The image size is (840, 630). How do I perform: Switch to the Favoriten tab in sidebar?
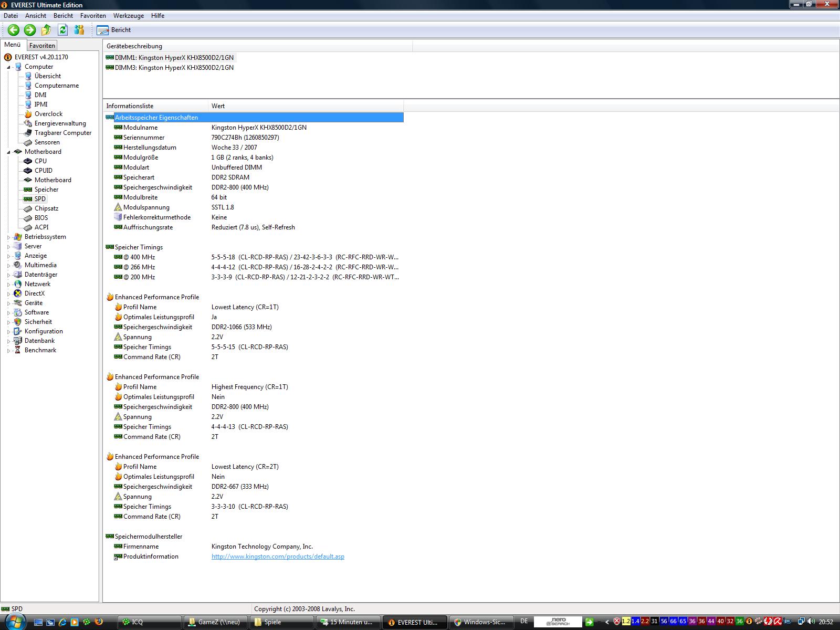point(42,46)
